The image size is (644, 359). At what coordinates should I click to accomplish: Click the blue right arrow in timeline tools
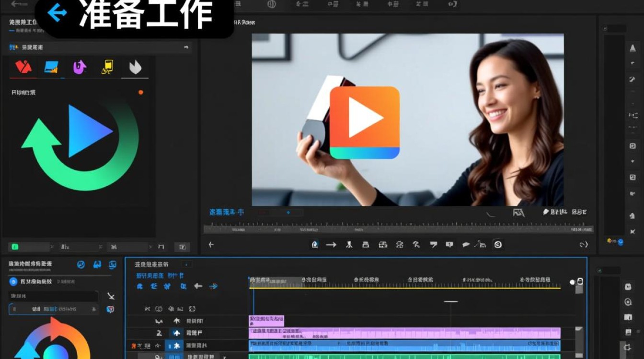(213, 286)
